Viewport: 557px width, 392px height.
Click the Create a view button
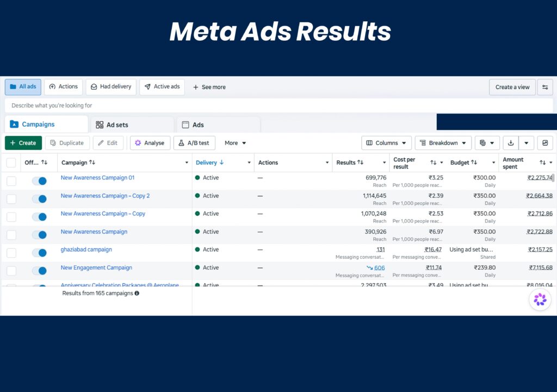tap(512, 87)
